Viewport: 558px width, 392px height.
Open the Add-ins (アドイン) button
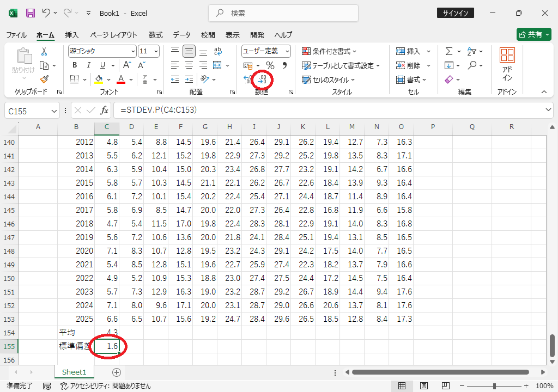[x=507, y=64]
